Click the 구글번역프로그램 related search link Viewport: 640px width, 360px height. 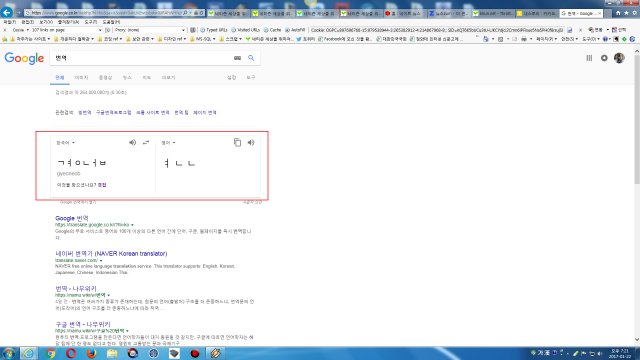point(113,113)
